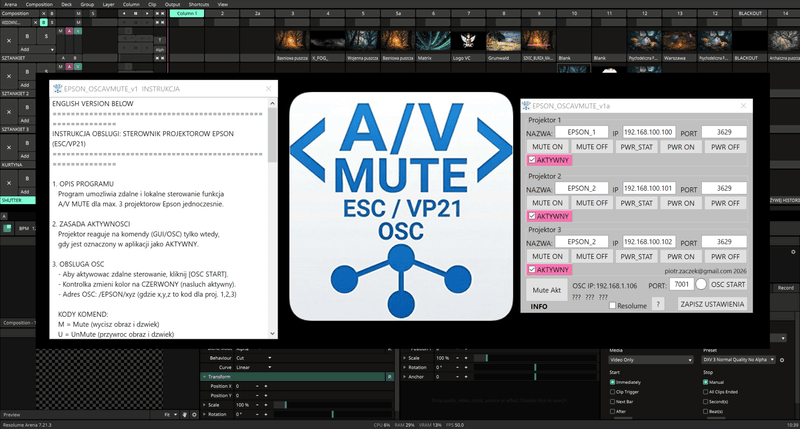Click the Projektor 1 NAZWA field
The width and height of the screenshot is (800, 429).
pyautogui.click(x=581, y=132)
